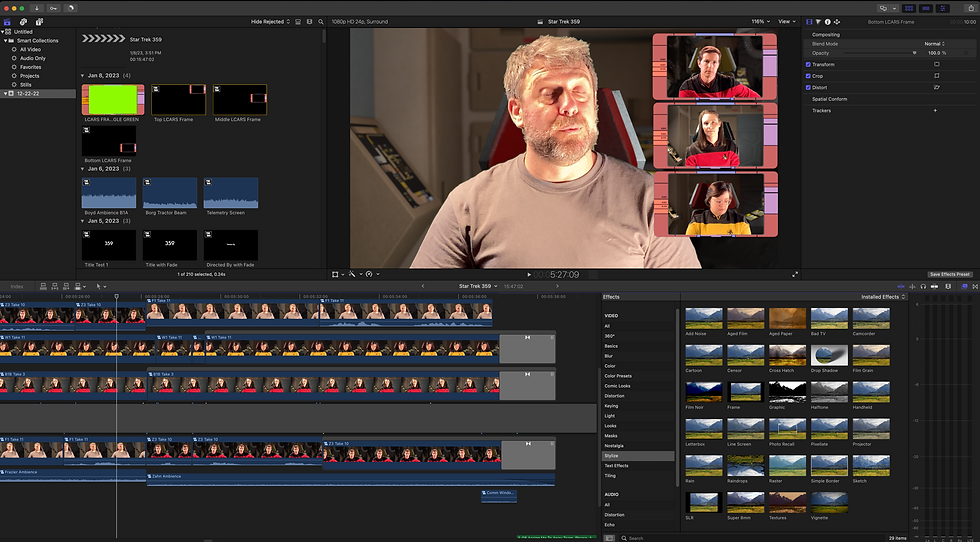Click the Share export button
Screen dimensions: 980x542
pos(971,8)
